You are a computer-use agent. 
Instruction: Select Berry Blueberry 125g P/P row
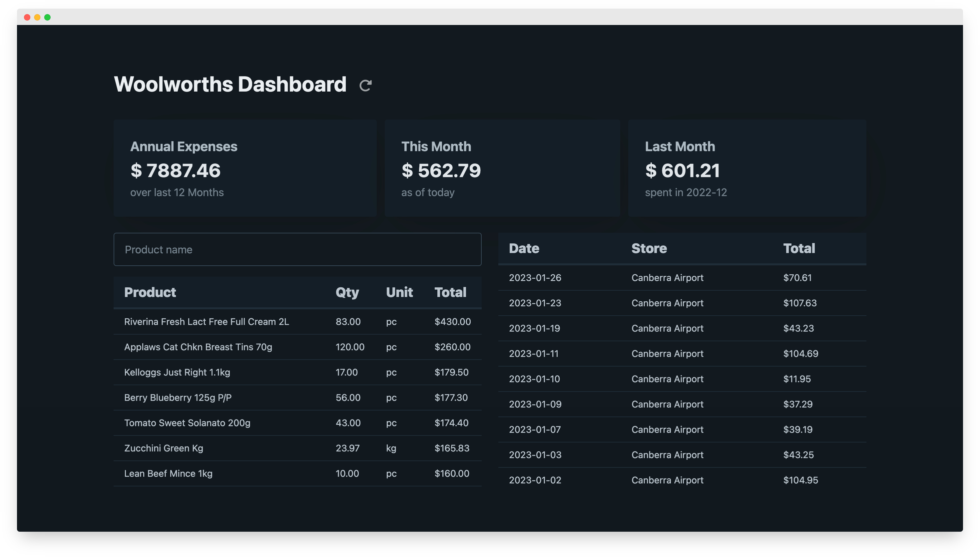point(297,398)
